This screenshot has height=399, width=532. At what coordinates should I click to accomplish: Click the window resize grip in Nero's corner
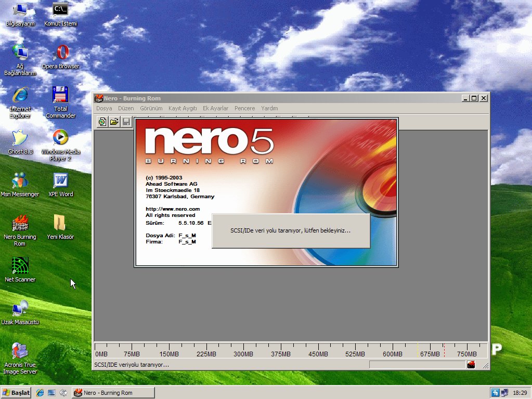[x=486, y=365]
